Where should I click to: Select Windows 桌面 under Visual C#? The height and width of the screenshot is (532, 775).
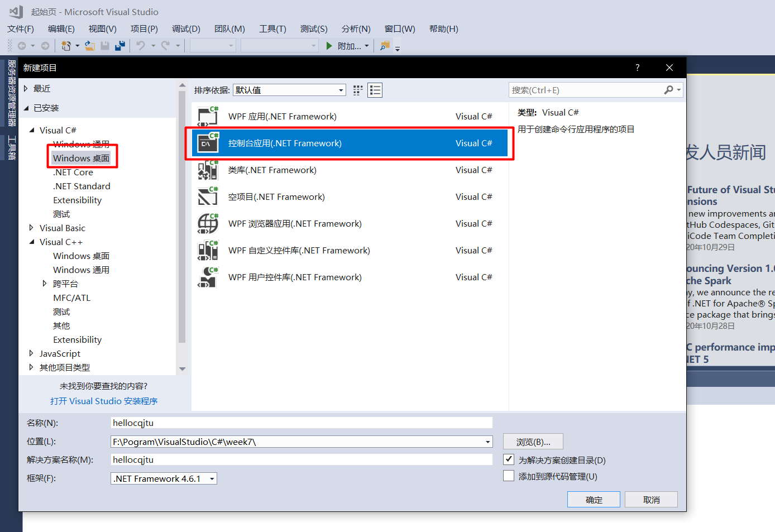pyautogui.click(x=82, y=158)
